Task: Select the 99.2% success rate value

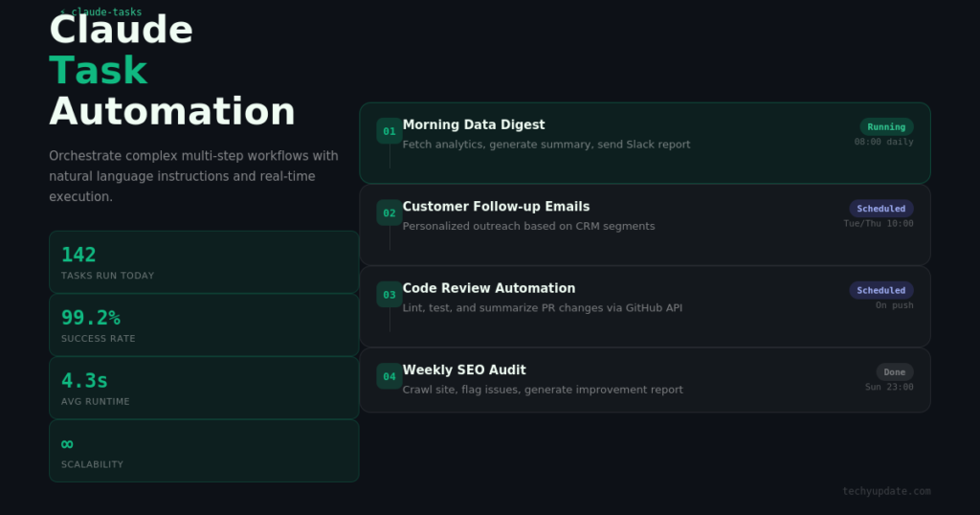Action: pos(91,318)
